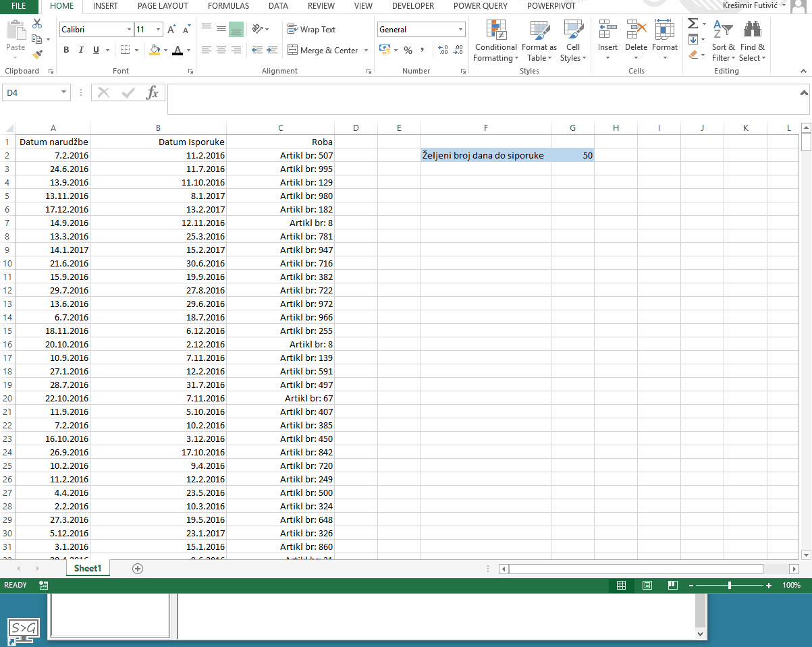Viewport: 812px width, 647px height.
Task: Switch to Page Layout view icon
Action: [647, 586]
